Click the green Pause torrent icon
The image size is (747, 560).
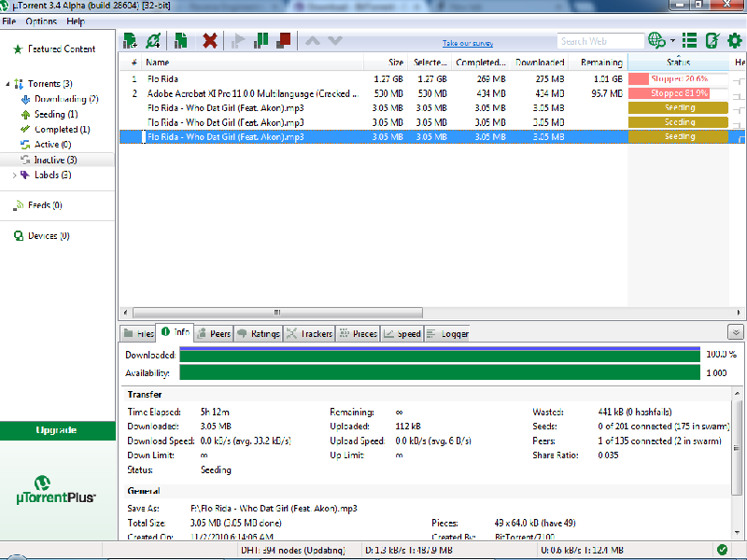coord(261,41)
